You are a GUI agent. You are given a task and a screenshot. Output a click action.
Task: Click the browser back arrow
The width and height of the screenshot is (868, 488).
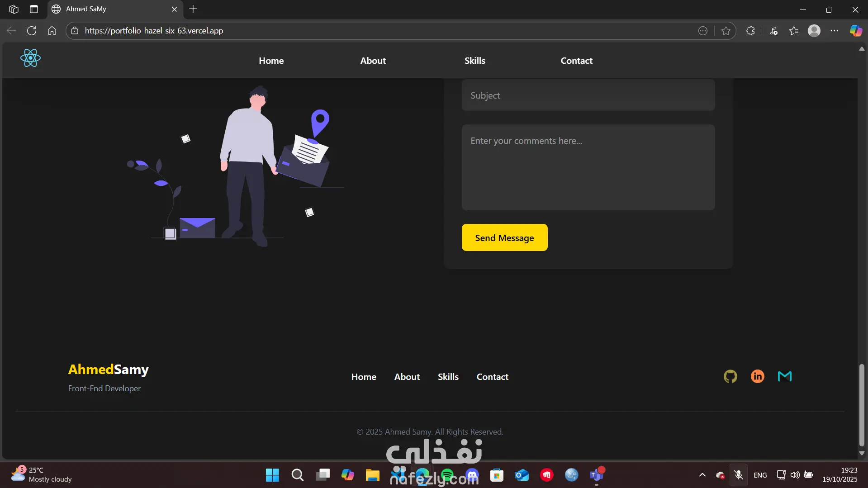11,31
